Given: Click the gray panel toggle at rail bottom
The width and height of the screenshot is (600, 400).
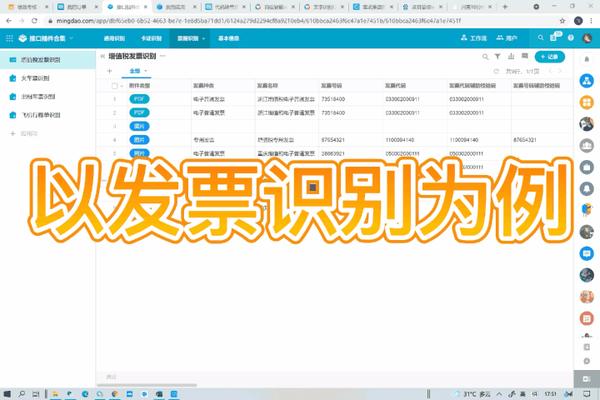Looking at the screenshot, I should pos(587,379).
